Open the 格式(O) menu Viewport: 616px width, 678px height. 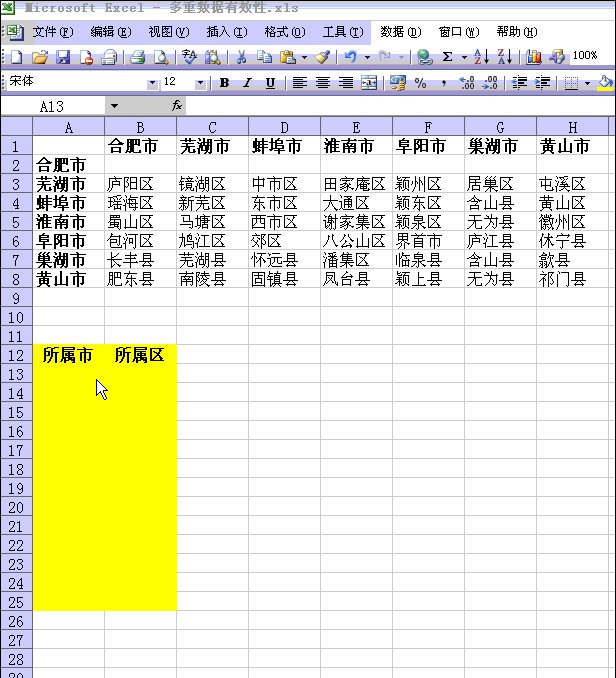point(285,32)
